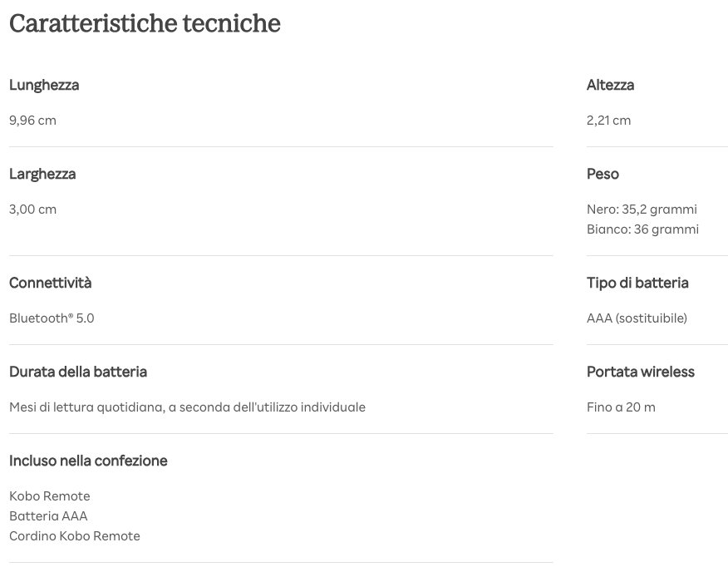This screenshot has height=572, width=728.
Task: Click the Portata wireless label
Action: (640, 372)
